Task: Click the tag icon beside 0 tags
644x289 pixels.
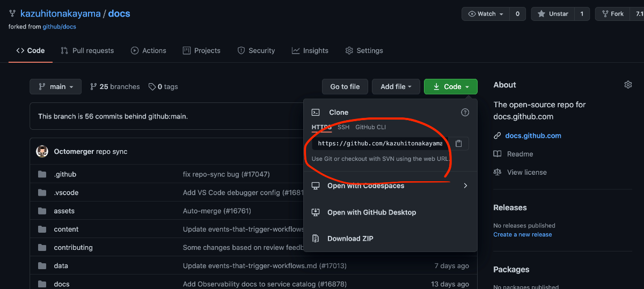Action: pyautogui.click(x=152, y=86)
